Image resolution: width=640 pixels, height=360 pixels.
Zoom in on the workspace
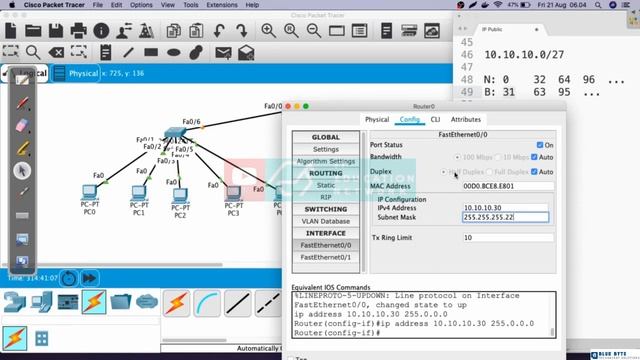pyautogui.click(x=269, y=31)
